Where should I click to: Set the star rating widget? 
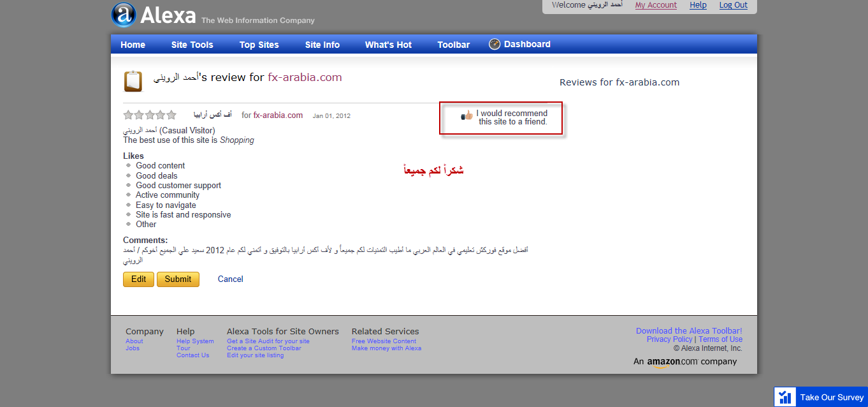coord(150,115)
